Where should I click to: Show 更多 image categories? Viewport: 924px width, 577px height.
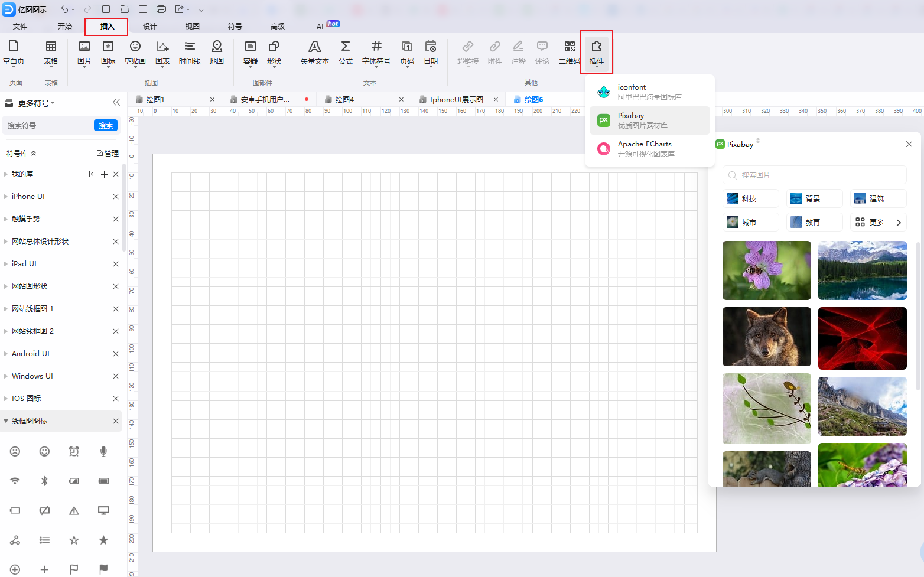tap(879, 222)
